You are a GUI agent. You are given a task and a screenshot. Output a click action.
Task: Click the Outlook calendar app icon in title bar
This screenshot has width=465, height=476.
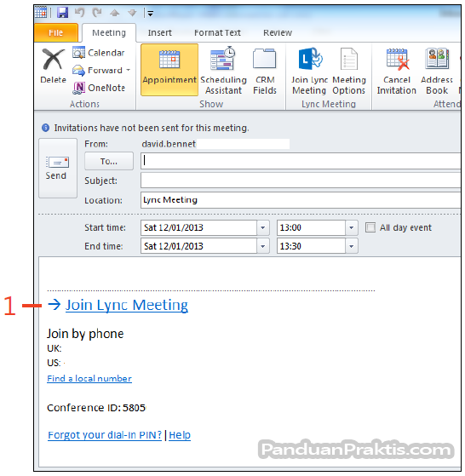(x=41, y=13)
